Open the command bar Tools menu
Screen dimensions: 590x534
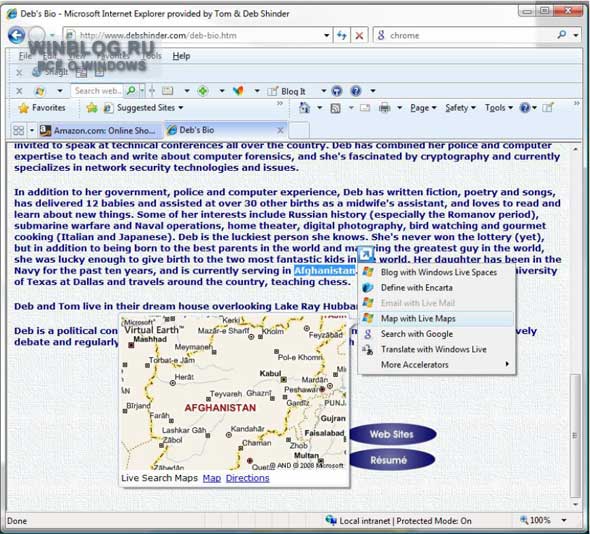point(499,108)
